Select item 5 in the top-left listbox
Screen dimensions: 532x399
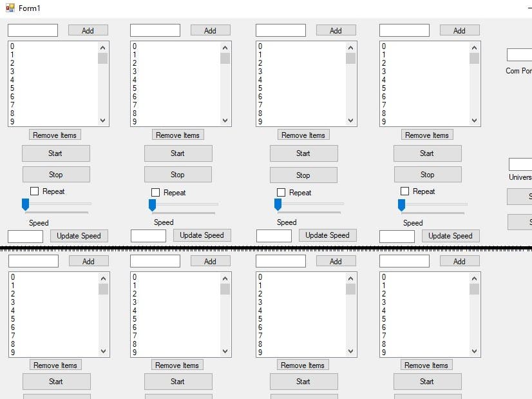pos(12,88)
